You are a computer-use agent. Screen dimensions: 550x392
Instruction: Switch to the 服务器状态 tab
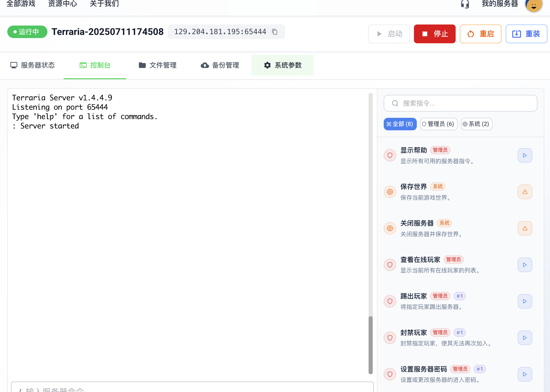(x=32, y=65)
